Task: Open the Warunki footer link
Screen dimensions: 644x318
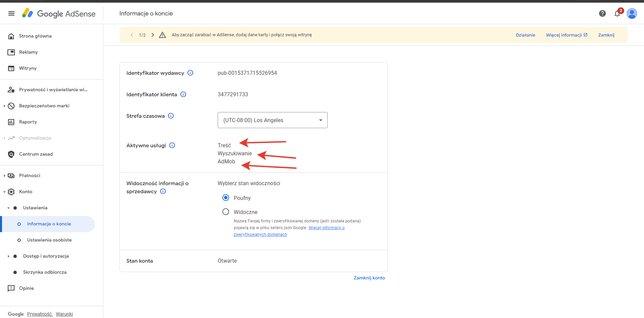Action: (64, 314)
